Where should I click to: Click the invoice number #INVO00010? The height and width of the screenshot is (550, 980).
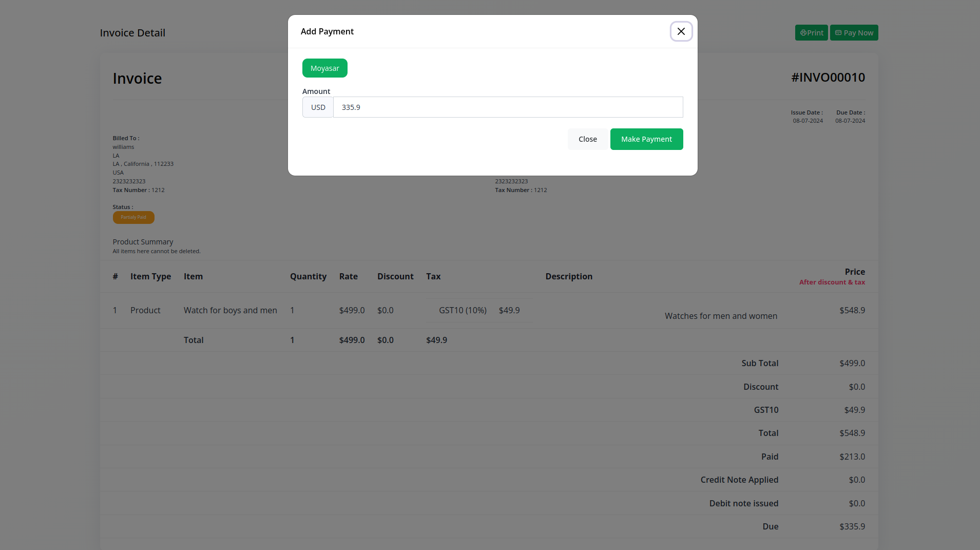pyautogui.click(x=828, y=78)
